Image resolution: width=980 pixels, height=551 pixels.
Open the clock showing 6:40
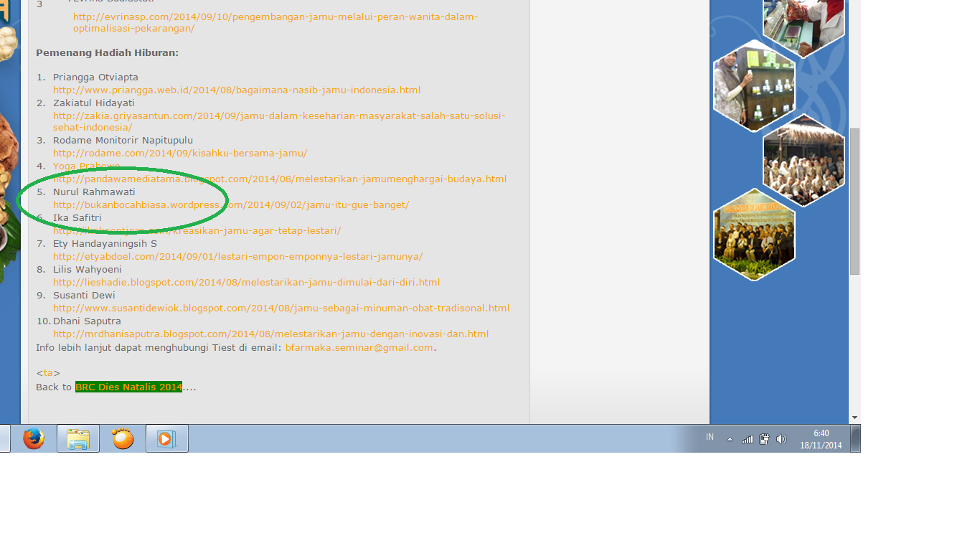tap(821, 439)
